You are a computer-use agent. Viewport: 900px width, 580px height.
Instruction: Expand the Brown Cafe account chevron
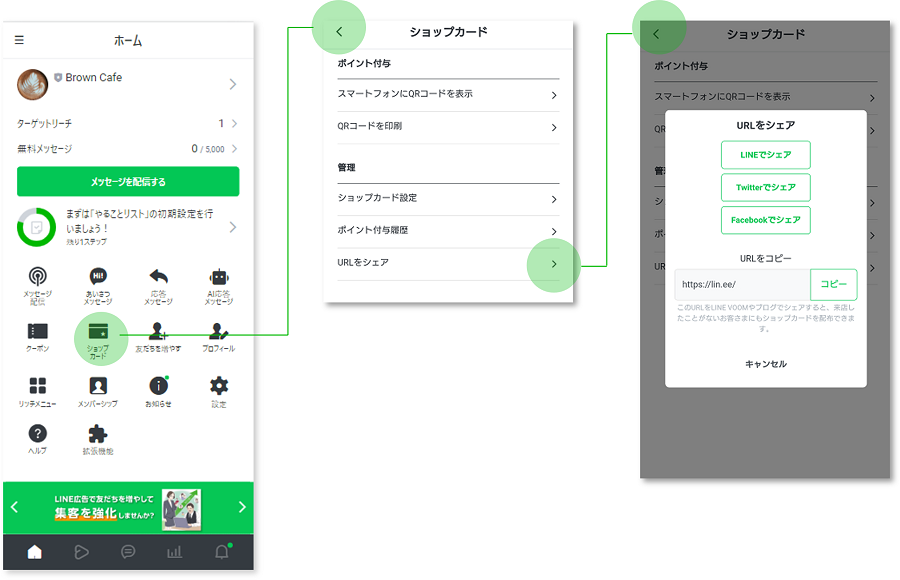233,85
